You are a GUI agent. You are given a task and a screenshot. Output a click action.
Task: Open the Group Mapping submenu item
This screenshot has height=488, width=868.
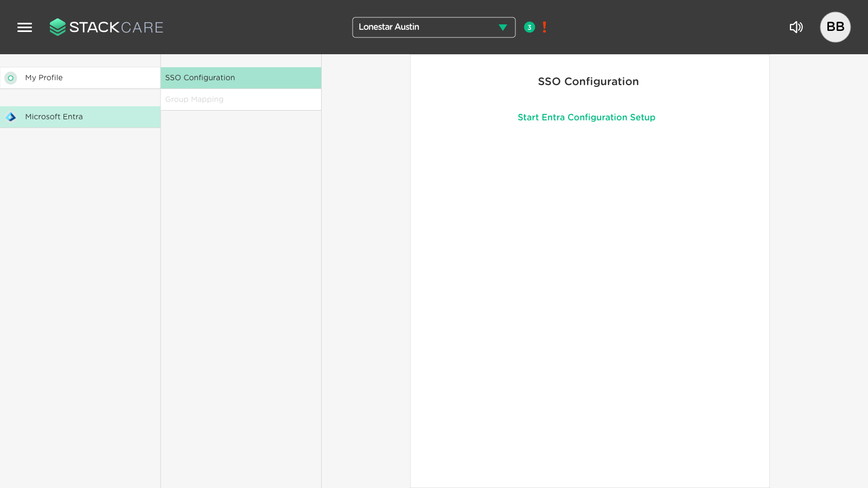241,99
